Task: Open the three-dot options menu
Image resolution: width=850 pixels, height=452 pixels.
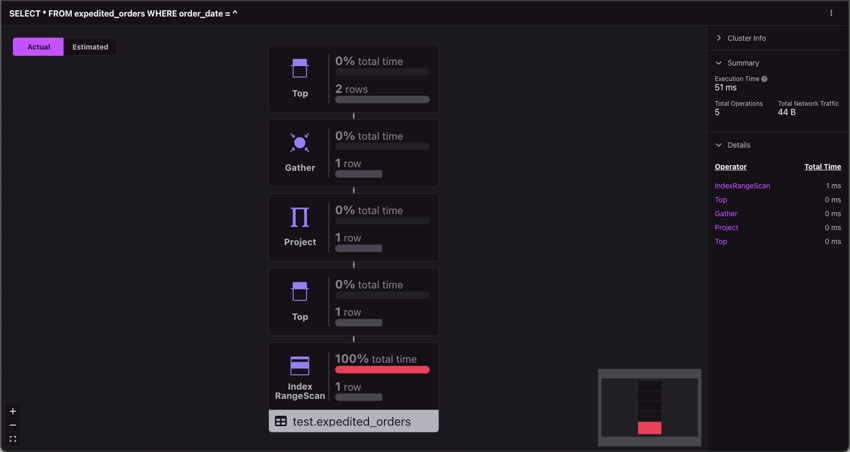Action: point(831,13)
